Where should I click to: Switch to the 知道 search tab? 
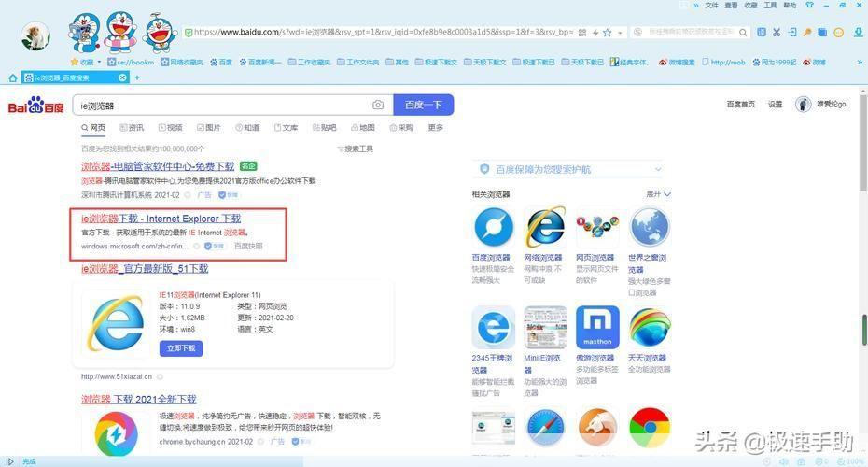(x=247, y=127)
